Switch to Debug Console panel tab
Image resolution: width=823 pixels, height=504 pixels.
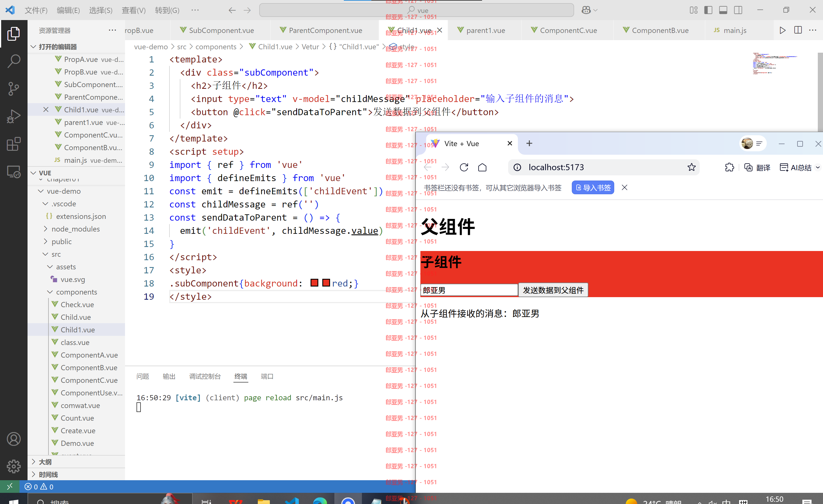point(205,376)
